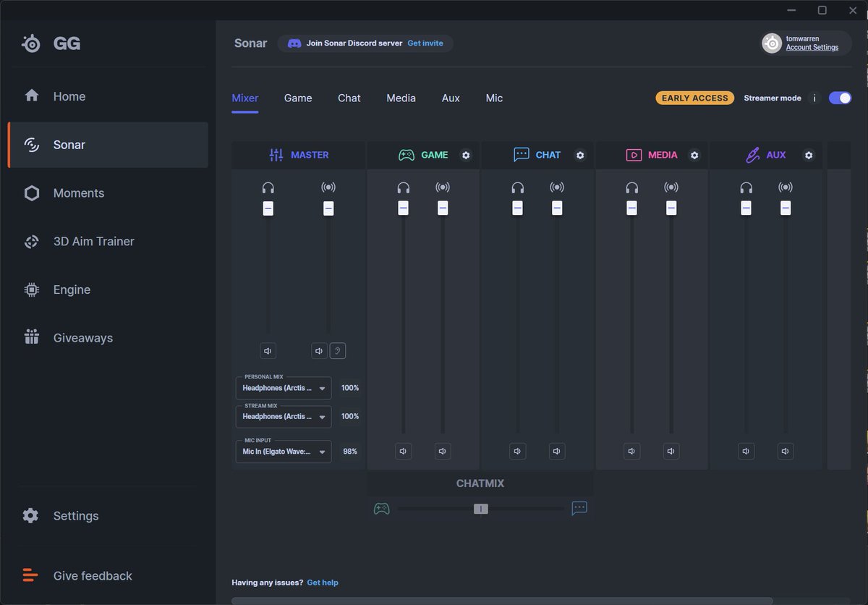Open CHAT channel gear settings
Viewport: 868px width, 605px height.
coord(580,155)
